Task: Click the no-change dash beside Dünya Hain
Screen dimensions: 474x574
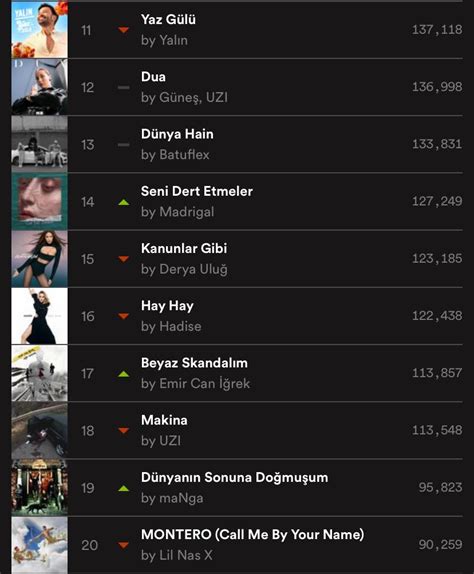Action: coord(124,145)
